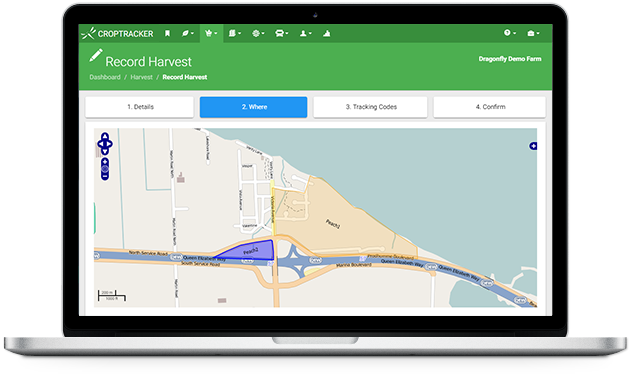Expand the globe menu in navbar

pyautogui.click(x=258, y=33)
